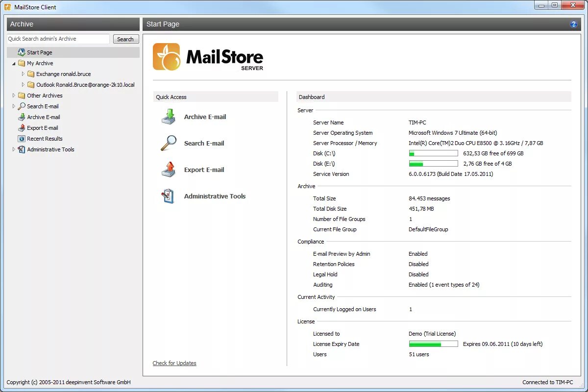The height and width of the screenshot is (392, 588).
Task: Click 'Expires 09.06.2011 (10 days left)' text
Action: click(x=503, y=344)
